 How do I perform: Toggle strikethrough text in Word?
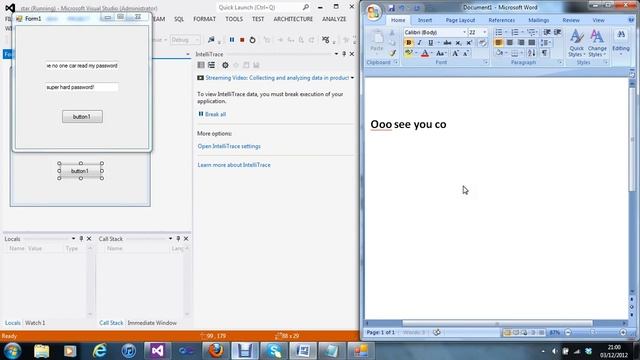point(447,43)
